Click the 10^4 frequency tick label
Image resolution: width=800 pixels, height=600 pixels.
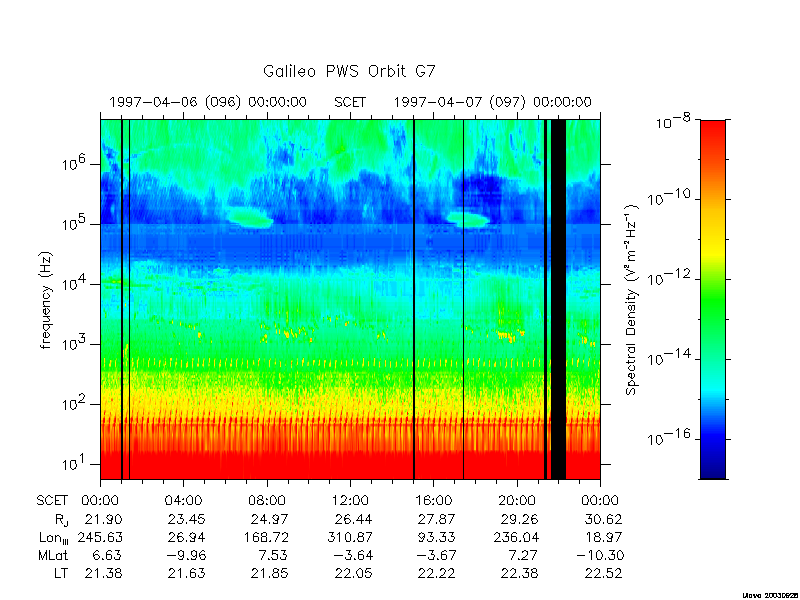click(x=75, y=284)
